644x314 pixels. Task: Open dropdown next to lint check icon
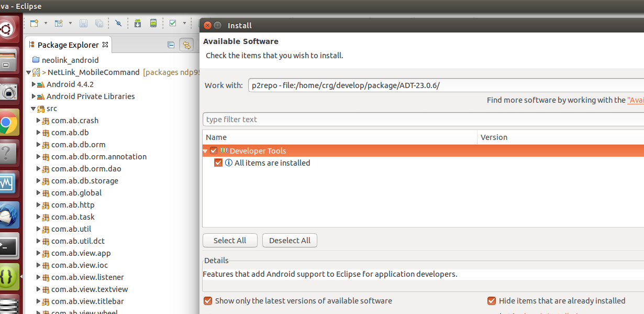click(x=184, y=23)
